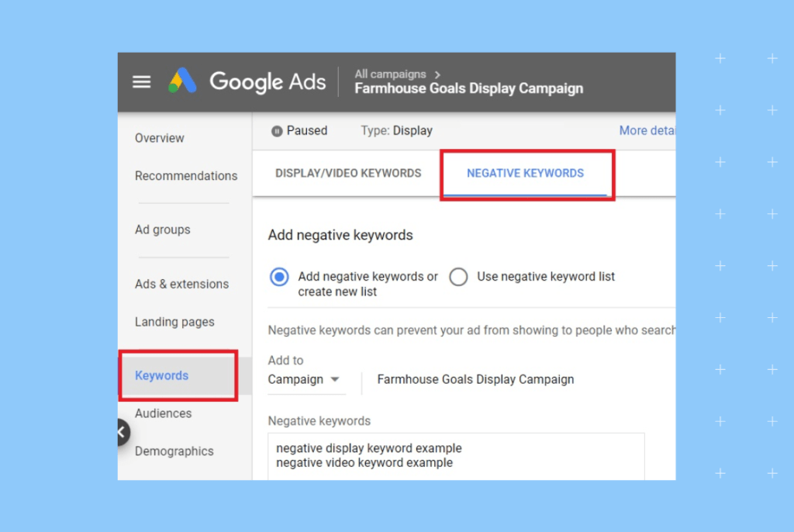This screenshot has height=532, width=794.
Task: Select Audiences in the sidebar
Action: (x=163, y=413)
